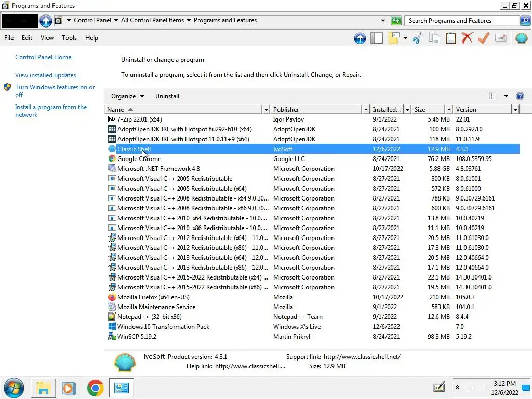Click the Mozilla Firefox list icon
Image resolution: width=532 pixels, height=399 pixels.
(112, 297)
